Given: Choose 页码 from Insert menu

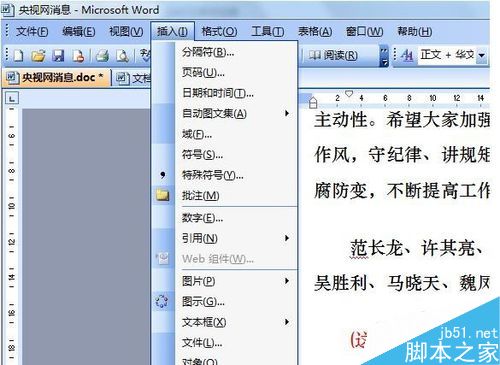Looking at the screenshot, I should coord(235,72).
